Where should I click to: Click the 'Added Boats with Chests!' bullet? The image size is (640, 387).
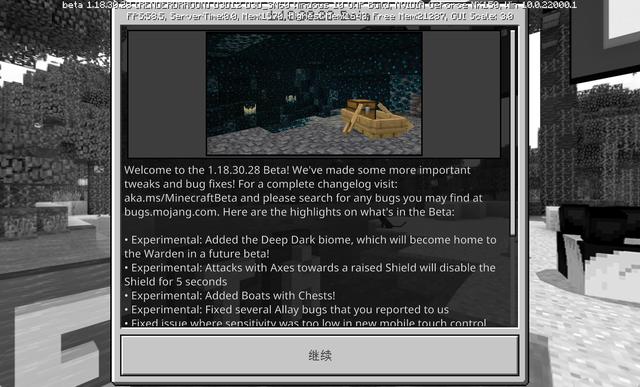(230, 296)
